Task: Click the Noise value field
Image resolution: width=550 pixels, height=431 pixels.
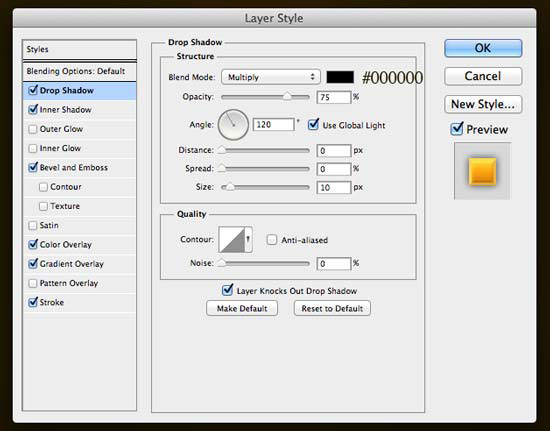Action: [334, 264]
